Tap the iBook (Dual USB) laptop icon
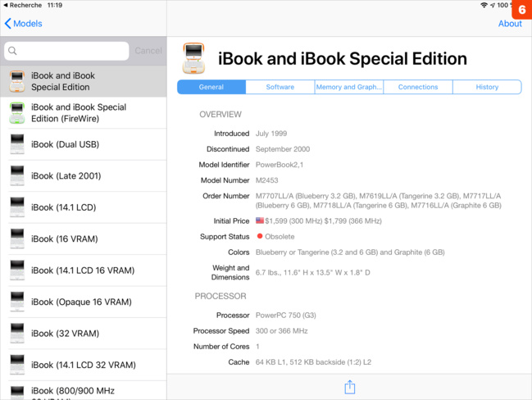Viewport: 532px width, 400px height. click(x=17, y=145)
